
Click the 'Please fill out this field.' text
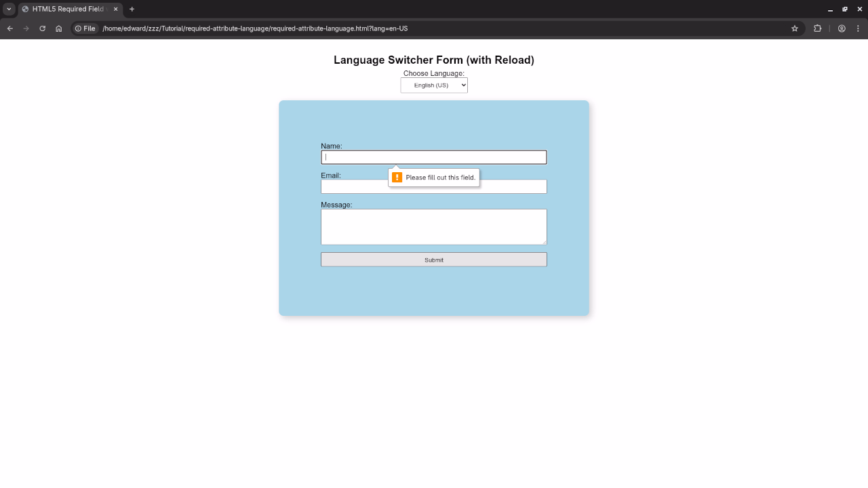pos(441,178)
